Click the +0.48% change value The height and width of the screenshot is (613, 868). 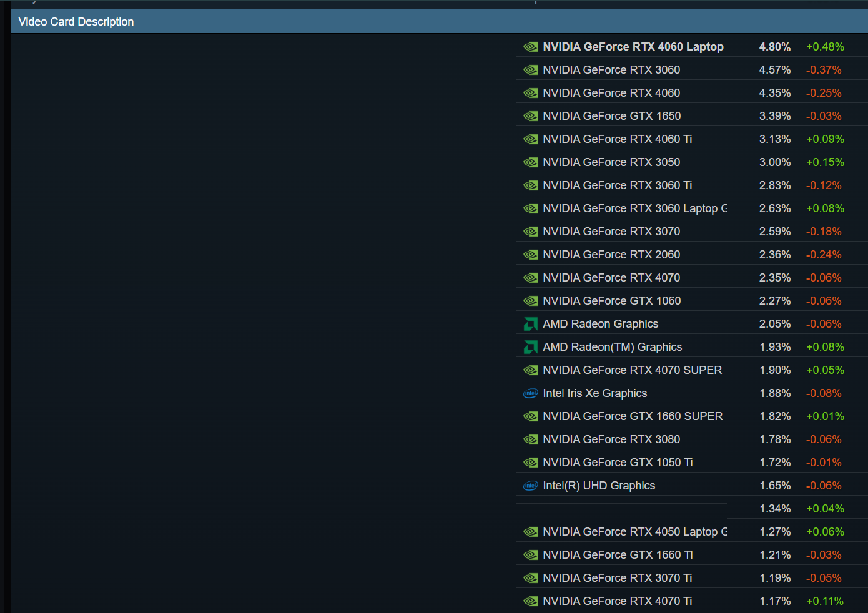point(825,47)
